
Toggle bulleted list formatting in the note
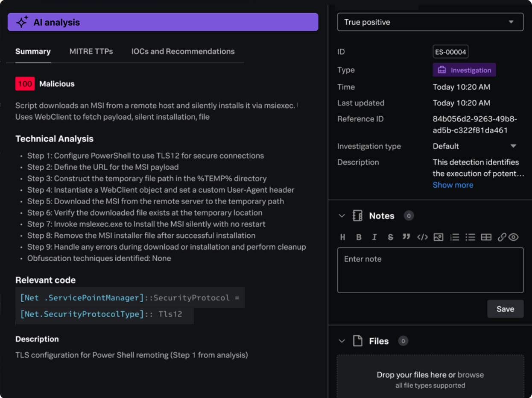(470, 237)
